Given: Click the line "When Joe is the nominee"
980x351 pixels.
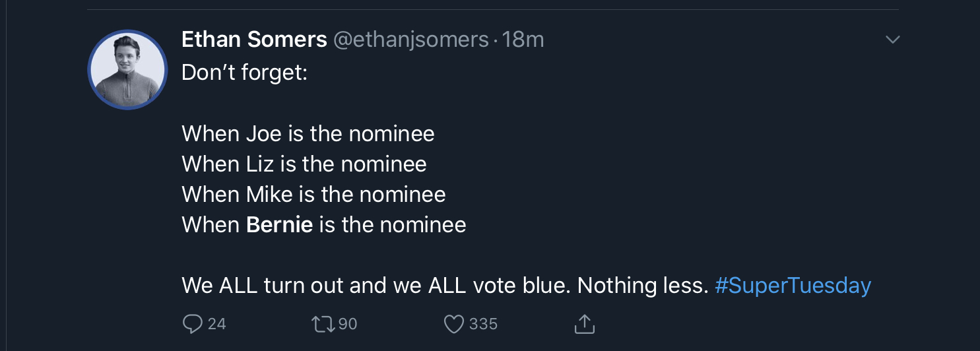Looking at the screenshot, I should click(308, 134).
